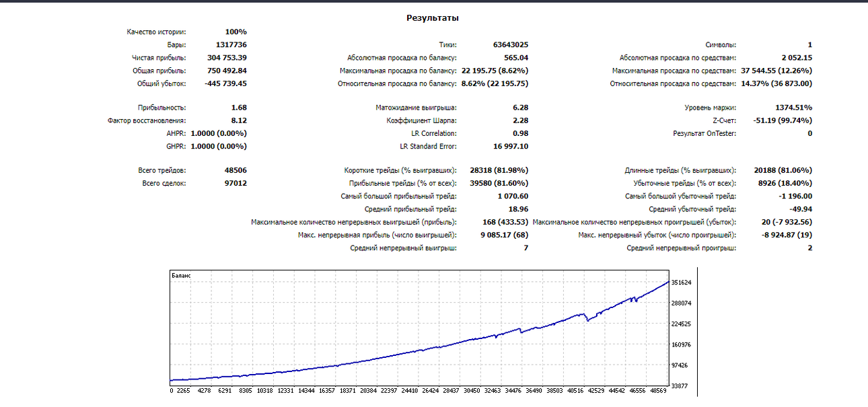Click Максимальная просадка по средствам 37 544.55 (12.26%)
The height and width of the screenshot is (407, 868).
(x=776, y=71)
